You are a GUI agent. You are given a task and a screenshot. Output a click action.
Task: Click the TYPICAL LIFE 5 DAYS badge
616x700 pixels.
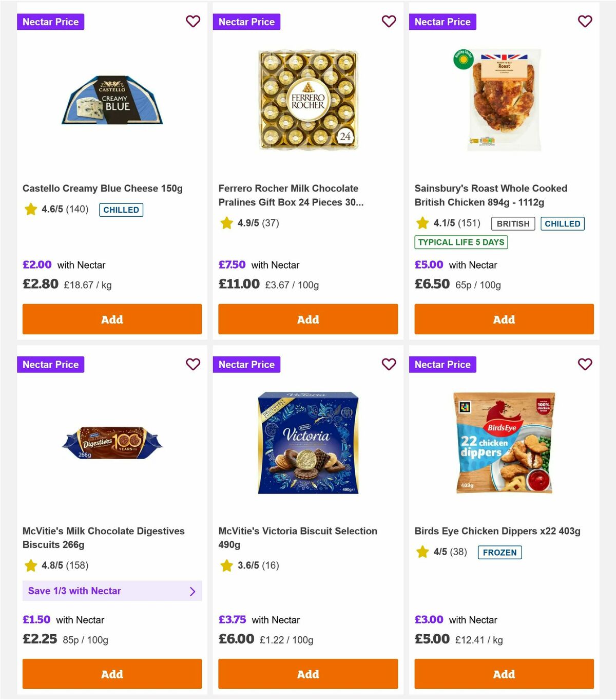pyautogui.click(x=461, y=242)
